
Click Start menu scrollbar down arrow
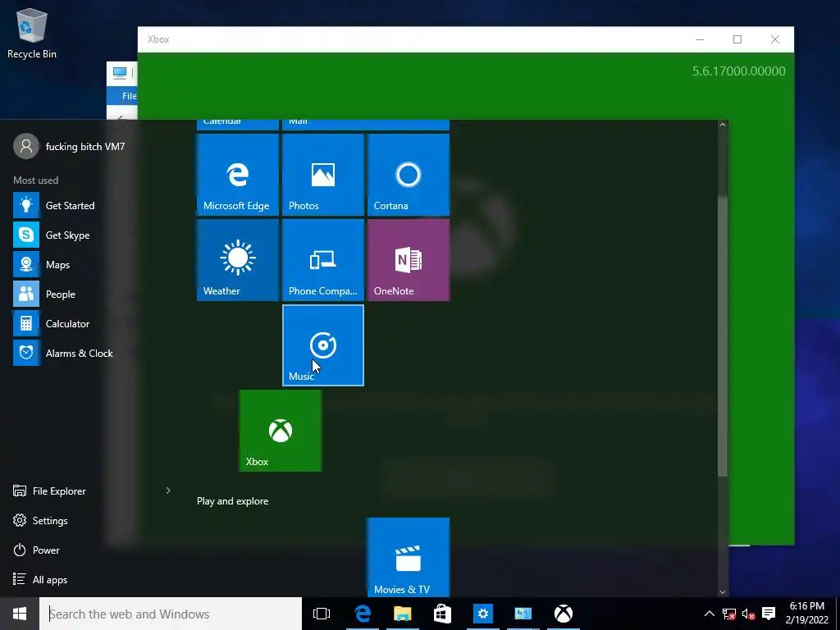click(723, 592)
